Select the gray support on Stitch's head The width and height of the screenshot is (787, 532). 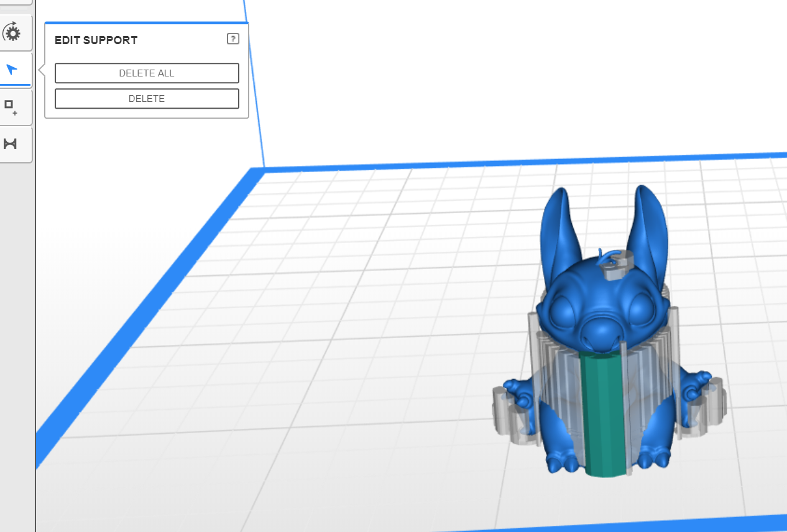(x=617, y=267)
